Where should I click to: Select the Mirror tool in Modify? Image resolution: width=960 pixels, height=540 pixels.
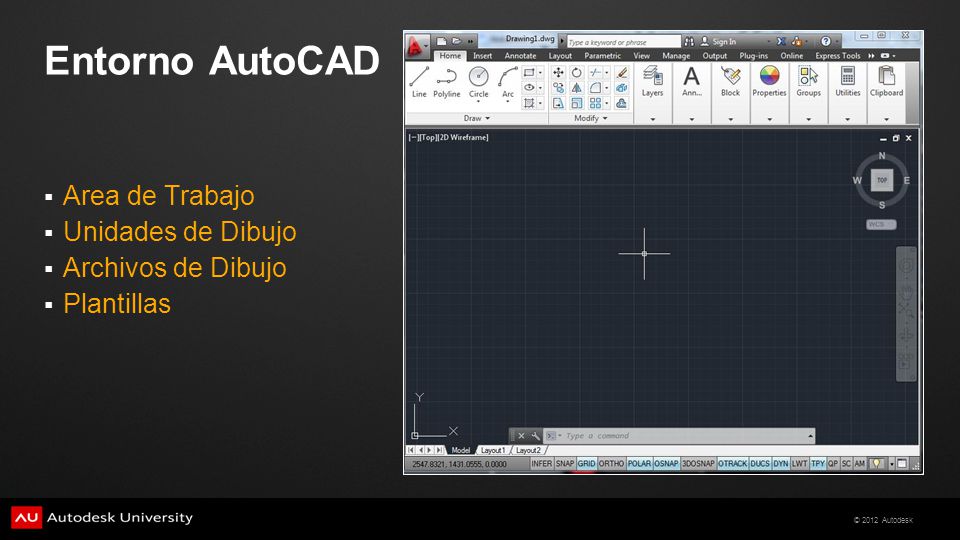click(576, 88)
